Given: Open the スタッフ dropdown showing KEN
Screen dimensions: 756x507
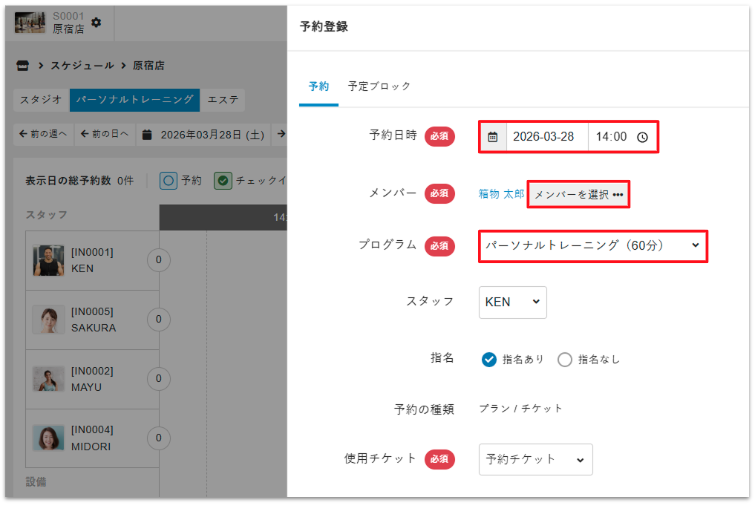Looking at the screenshot, I should (512, 301).
